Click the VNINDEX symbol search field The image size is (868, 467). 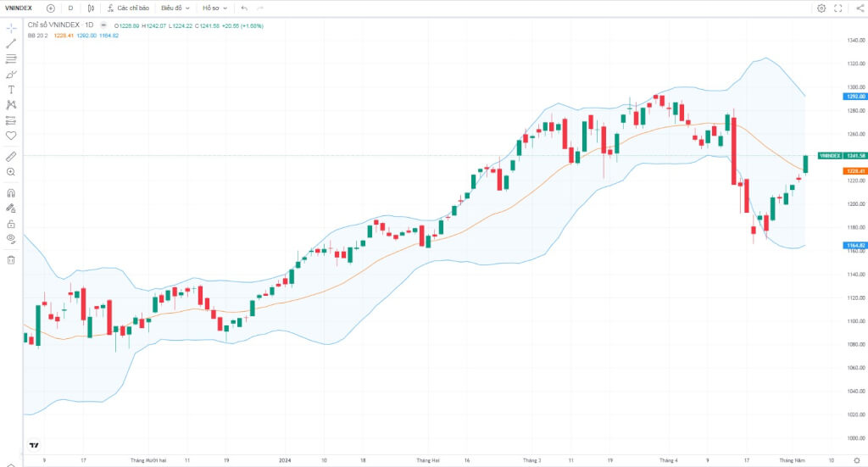click(19, 8)
